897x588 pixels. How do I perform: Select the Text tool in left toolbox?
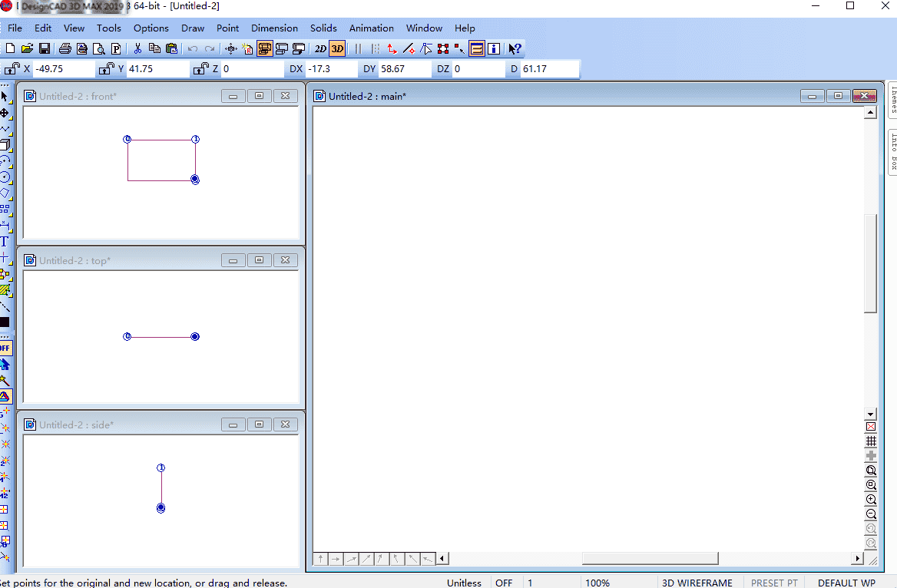click(x=5, y=241)
